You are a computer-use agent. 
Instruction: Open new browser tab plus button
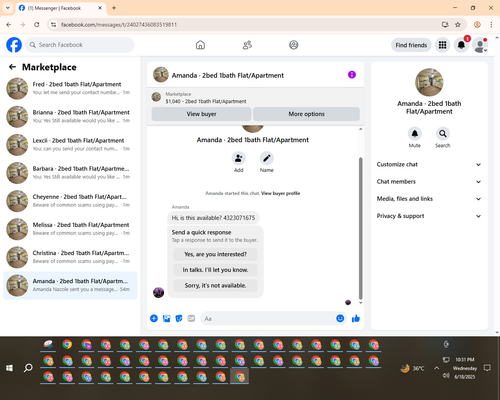pos(114,8)
